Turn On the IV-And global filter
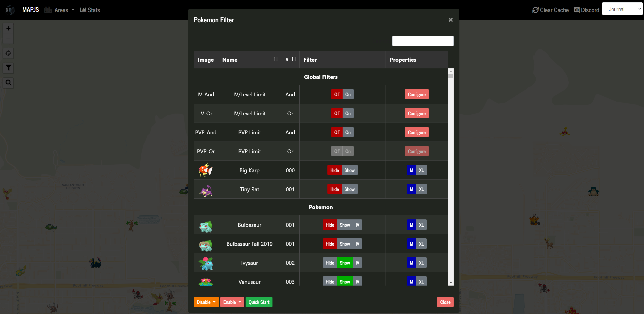Viewport: 644px width, 314px height. tap(348, 94)
